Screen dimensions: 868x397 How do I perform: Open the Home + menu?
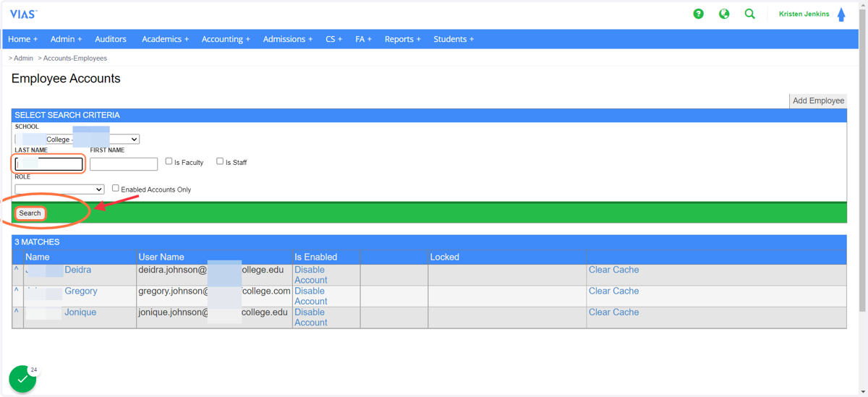pos(22,39)
